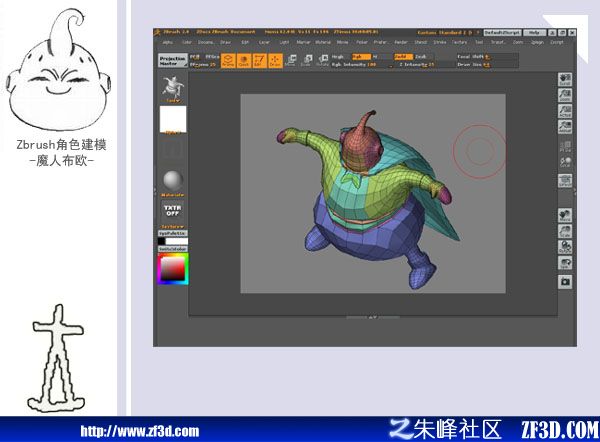
Task: Toggle the highlighted Zadd mode
Action: (x=403, y=57)
